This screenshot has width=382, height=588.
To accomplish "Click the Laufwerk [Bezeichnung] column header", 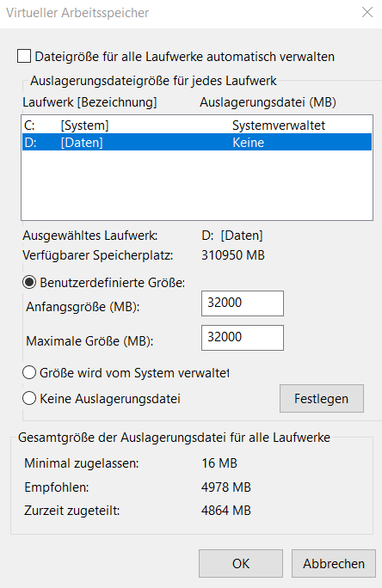I will 89,102.
